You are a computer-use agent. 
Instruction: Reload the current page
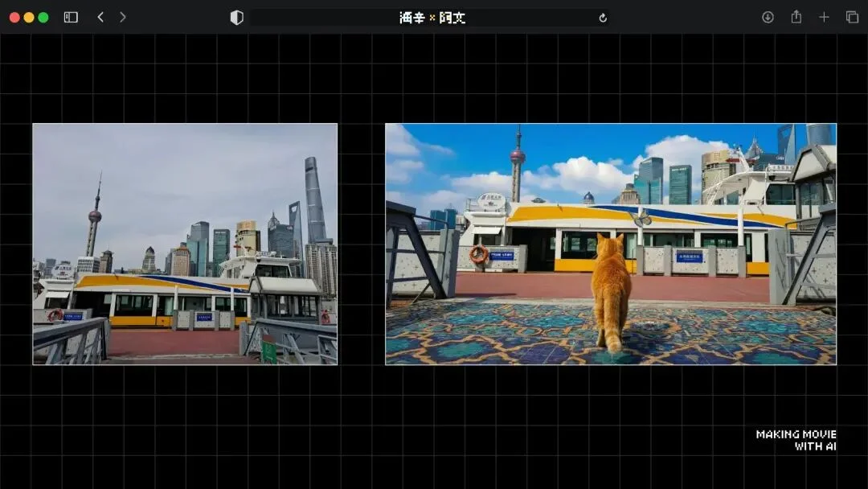pyautogui.click(x=603, y=18)
